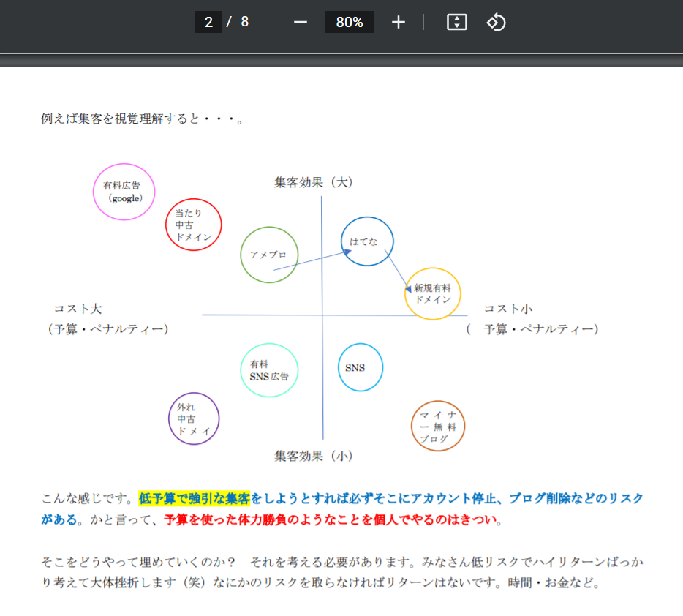Screen dimensions: 683x616
Task: Click the blue はてな circle
Action: point(367,241)
